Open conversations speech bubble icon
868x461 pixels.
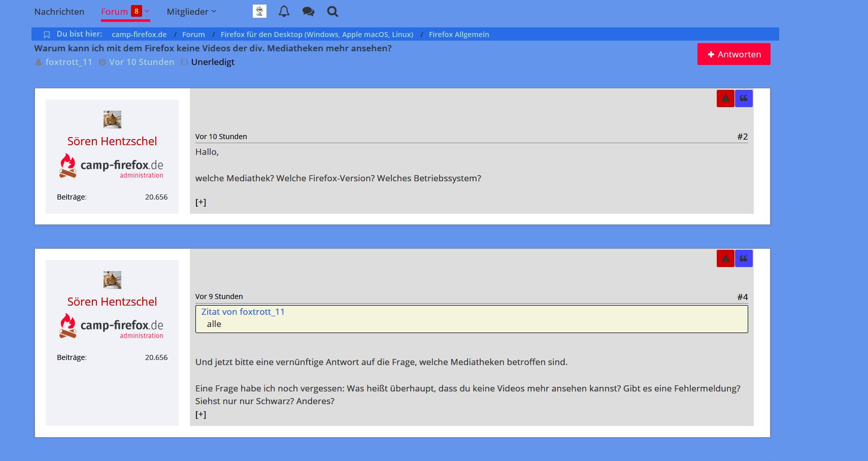308,11
